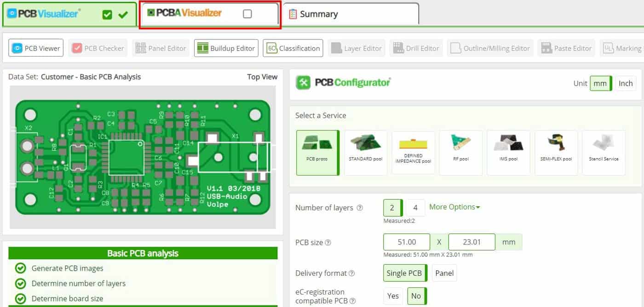Click the Top View label
This screenshot has width=644, height=307.
(x=262, y=77)
